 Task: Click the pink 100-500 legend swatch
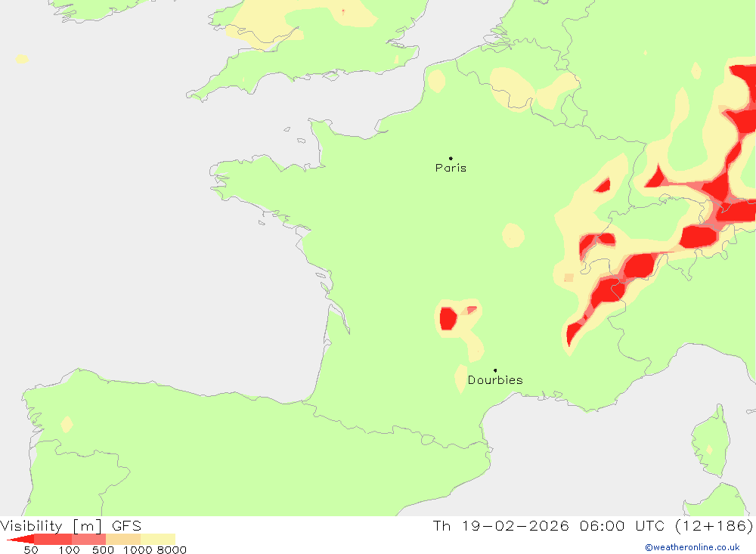(x=88, y=539)
